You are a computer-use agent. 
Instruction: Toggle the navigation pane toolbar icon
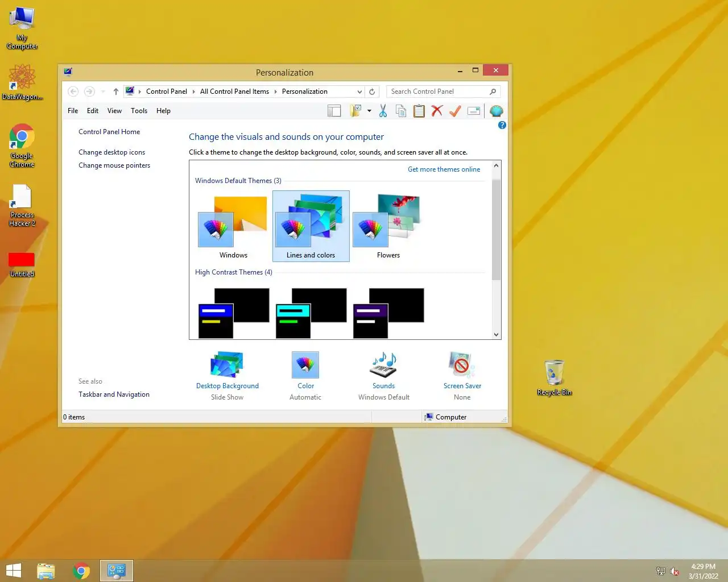click(334, 111)
